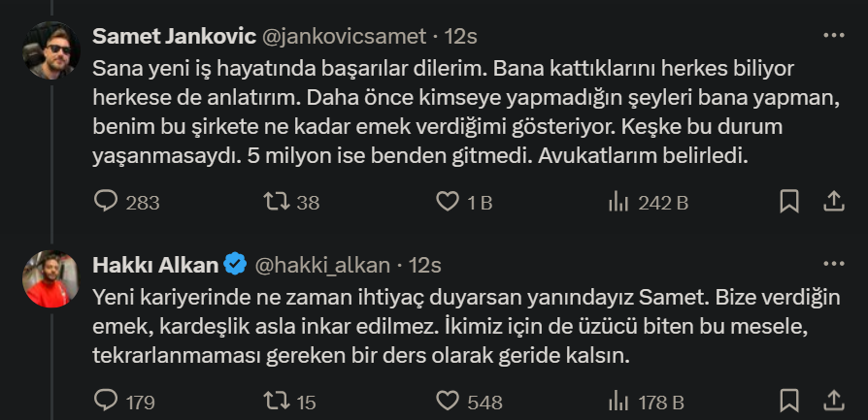Open more options for Hakkı Alkan's tweet

tap(833, 264)
